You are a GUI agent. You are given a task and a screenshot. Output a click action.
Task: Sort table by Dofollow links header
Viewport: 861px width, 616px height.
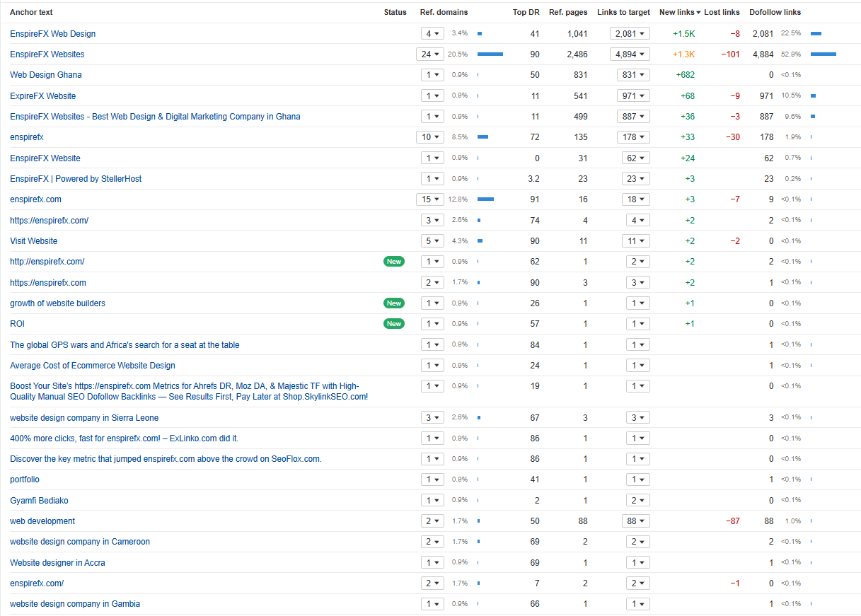[775, 13]
